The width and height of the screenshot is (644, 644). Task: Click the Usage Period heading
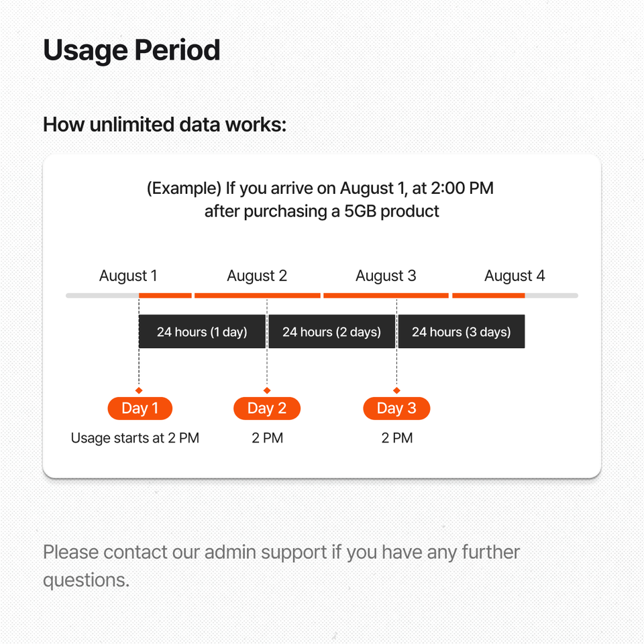pyautogui.click(x=132, y=50)
